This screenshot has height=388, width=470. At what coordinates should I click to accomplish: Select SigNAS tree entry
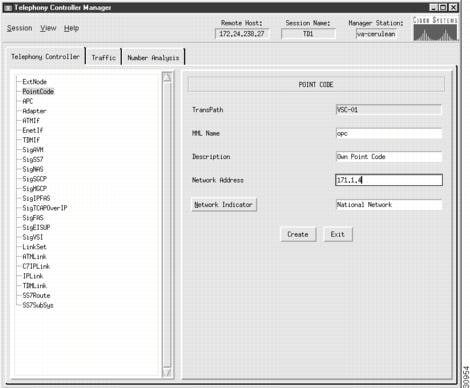(33, 169)
